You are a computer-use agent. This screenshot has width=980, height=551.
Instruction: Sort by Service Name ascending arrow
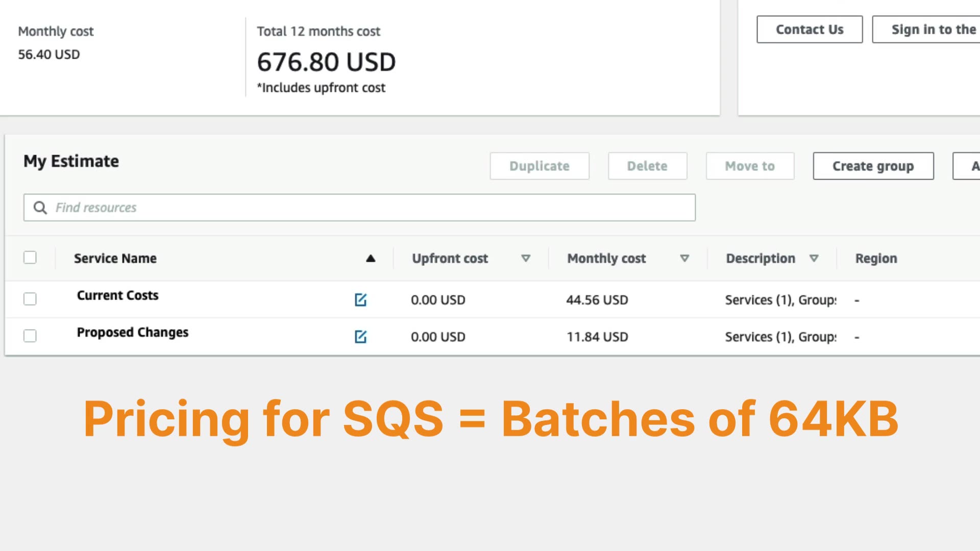click(371, 259)
